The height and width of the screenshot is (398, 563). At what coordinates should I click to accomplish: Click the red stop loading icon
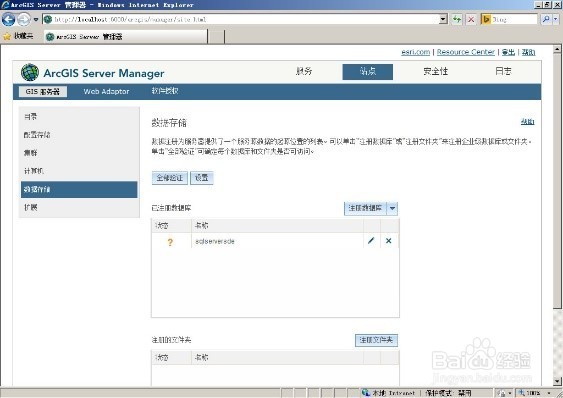point(471,19)
